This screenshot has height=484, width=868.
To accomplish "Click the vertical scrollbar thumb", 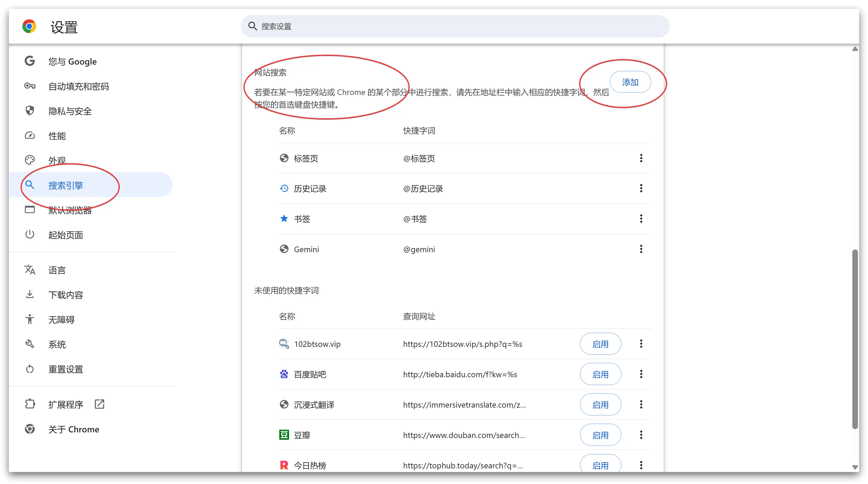I will tap(855, 339).
